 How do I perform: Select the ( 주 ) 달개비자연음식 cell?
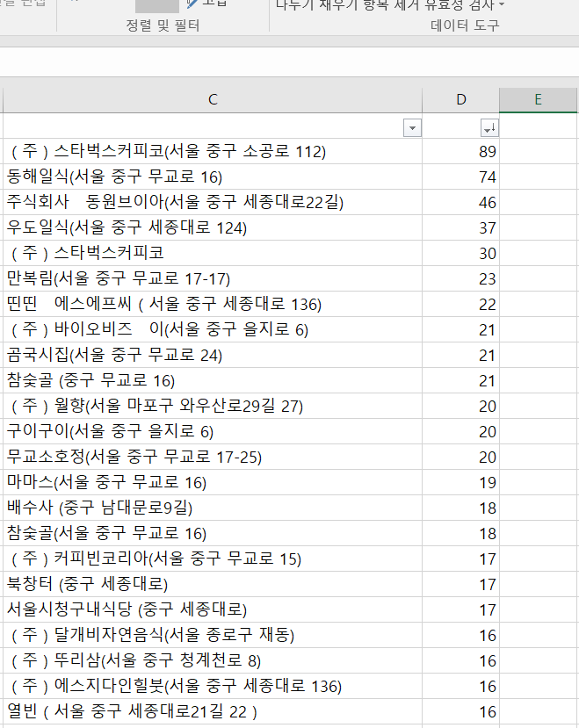213,636
